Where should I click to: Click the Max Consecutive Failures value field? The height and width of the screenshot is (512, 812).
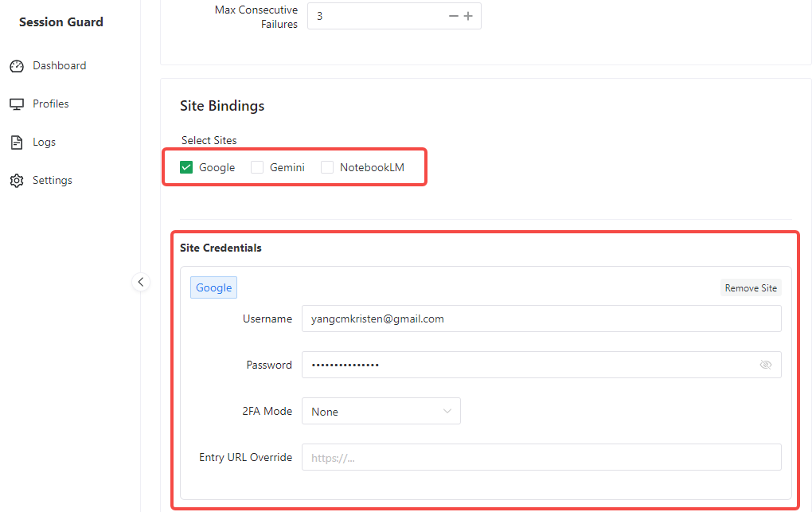[374, 16]
